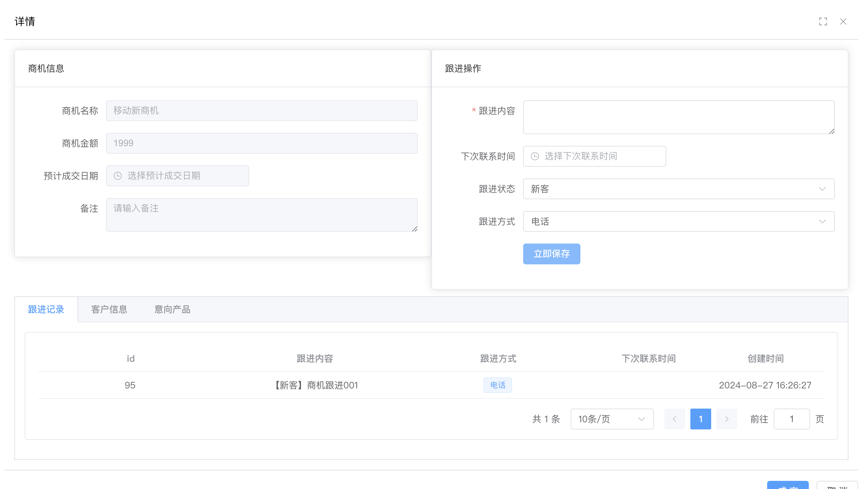
Task: Click the clock icon in 下次联系时间 field
Action: click(x=535, y=156)
